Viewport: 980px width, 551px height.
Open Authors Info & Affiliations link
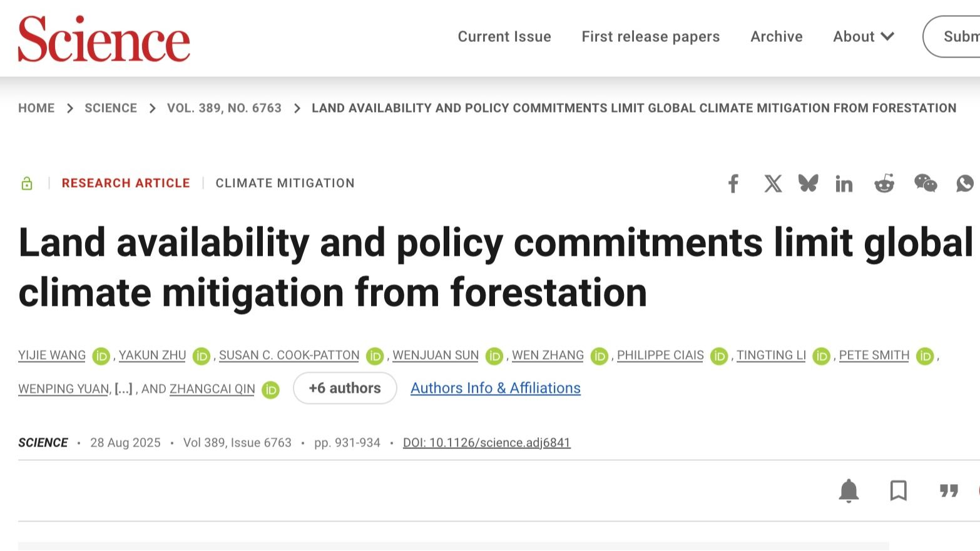pyautogui.click(x=495, y=388)
